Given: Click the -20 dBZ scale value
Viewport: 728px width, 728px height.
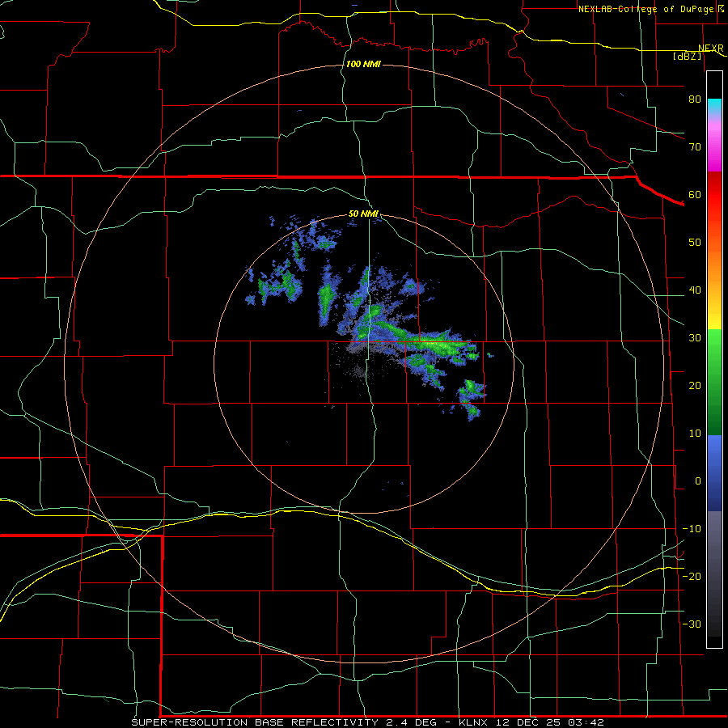Looking at the screenshot, I should (x=692, y=576).
